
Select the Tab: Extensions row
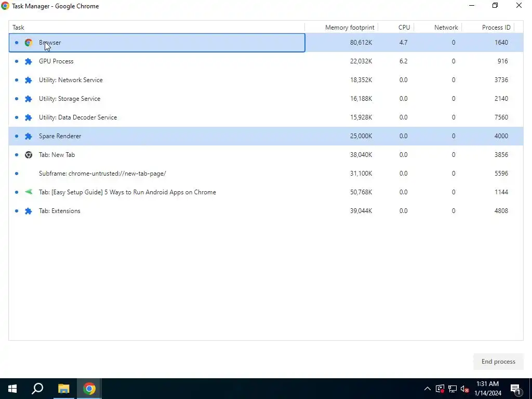[x=266, y=211]
